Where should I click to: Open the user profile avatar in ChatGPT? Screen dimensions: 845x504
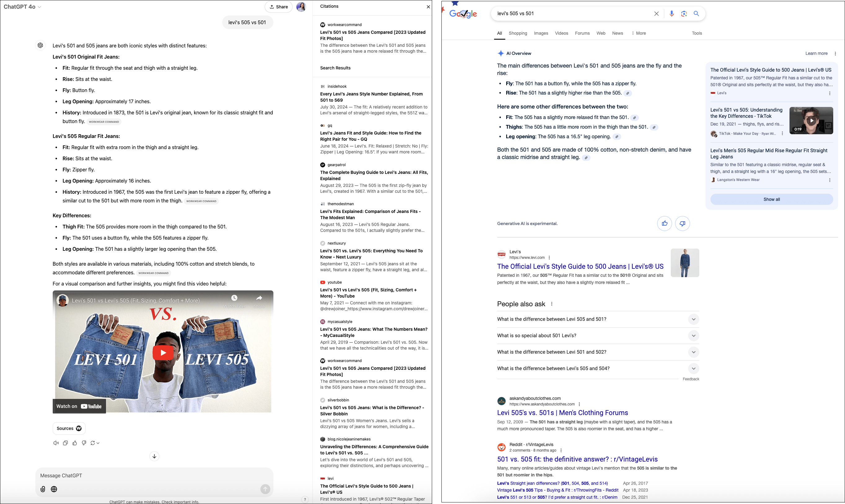301,7
